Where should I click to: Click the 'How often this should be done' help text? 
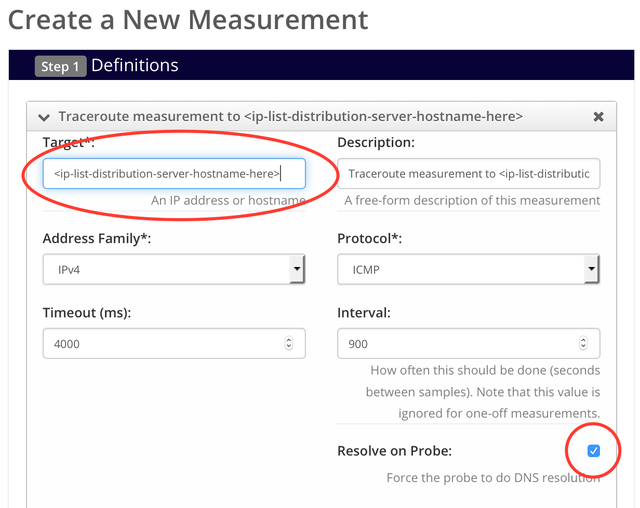pyautogui.click(x=483, y=392)
